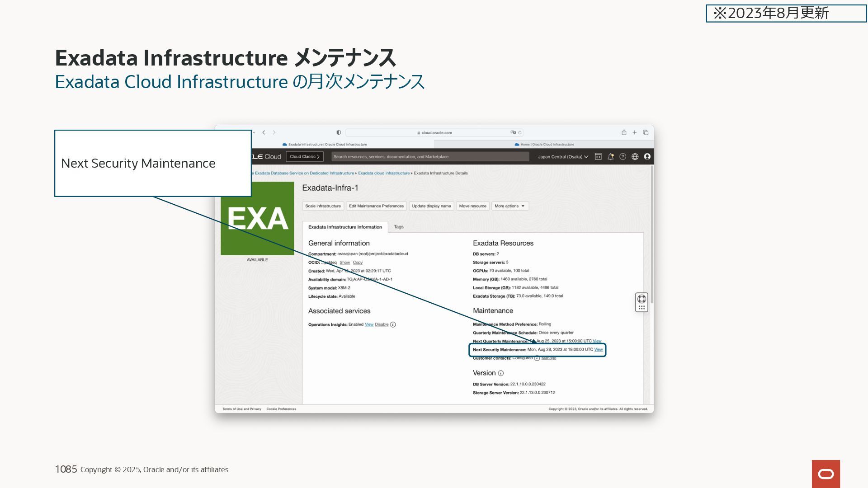Open the Cloud Classic switcher
Screen dimensions: 868x488
tap(304, 157)
